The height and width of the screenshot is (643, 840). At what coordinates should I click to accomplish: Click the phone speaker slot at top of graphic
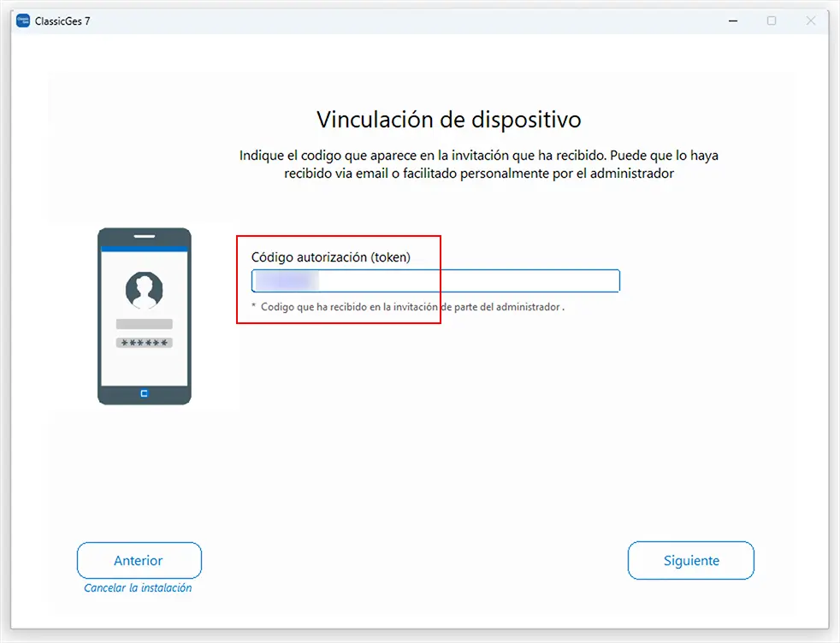144,236
